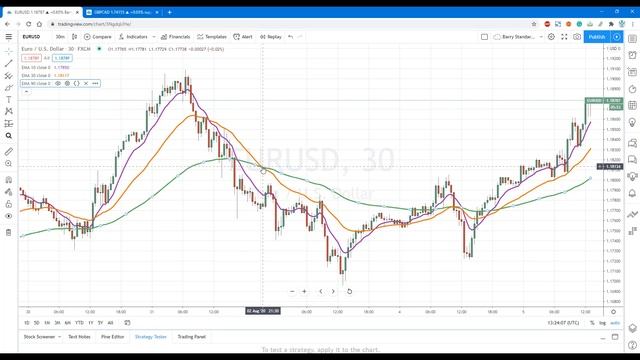Reset the chart view circular arrow
Viewport: 640px width, 360px height.
(x=349, y=291)
